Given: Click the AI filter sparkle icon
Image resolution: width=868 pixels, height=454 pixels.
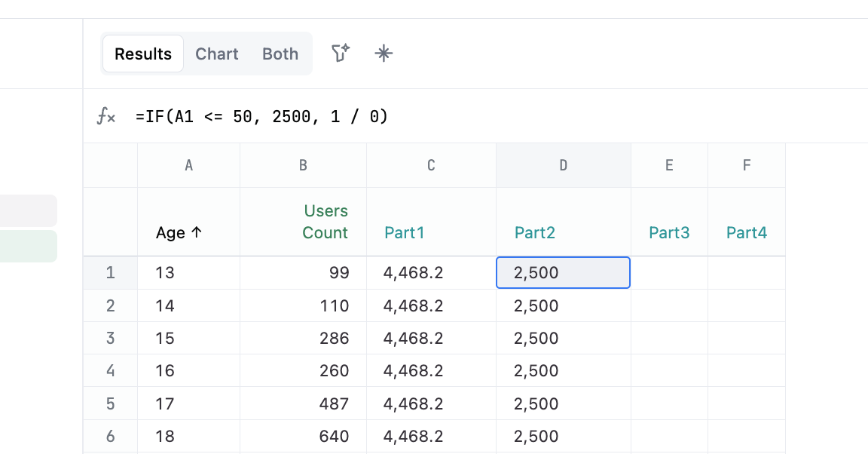Looking at the screenshot, I should (x=341, y=54).
